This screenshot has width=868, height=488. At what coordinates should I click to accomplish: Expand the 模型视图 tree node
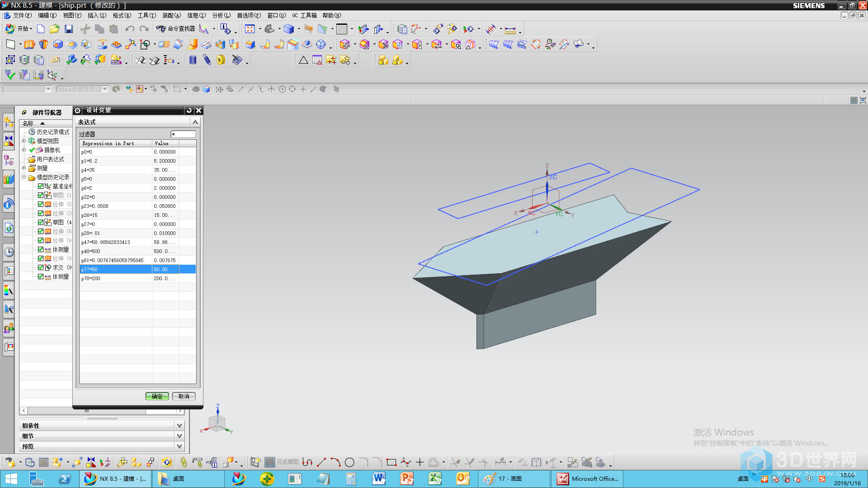[24, 141]
